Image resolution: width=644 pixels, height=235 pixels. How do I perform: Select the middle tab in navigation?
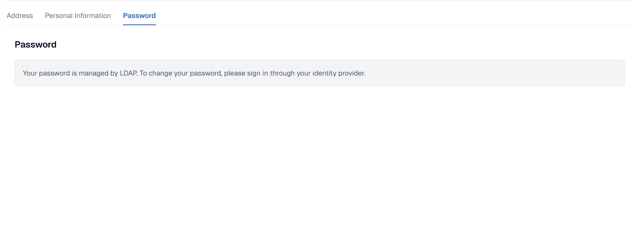coord(78,16)
